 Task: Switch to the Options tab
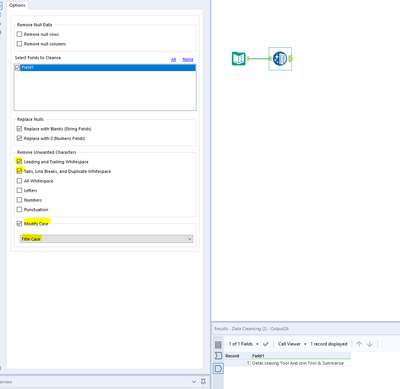pos(17,5)
